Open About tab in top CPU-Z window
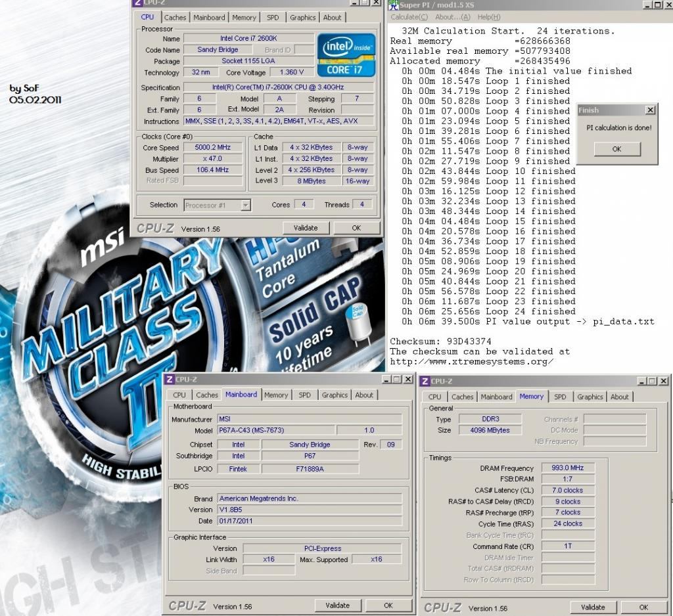The image size is (673, 616). pos(332,18)
